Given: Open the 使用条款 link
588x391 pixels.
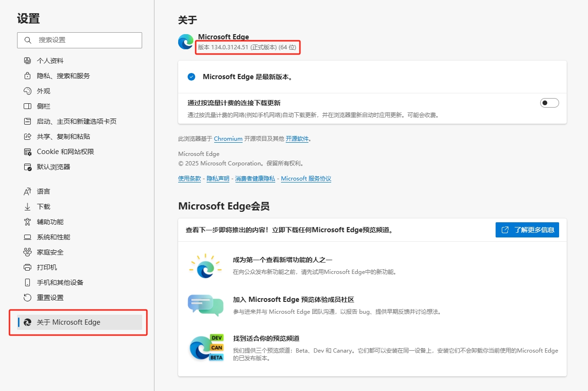Looking at the screenshot, I should point(190,179).
